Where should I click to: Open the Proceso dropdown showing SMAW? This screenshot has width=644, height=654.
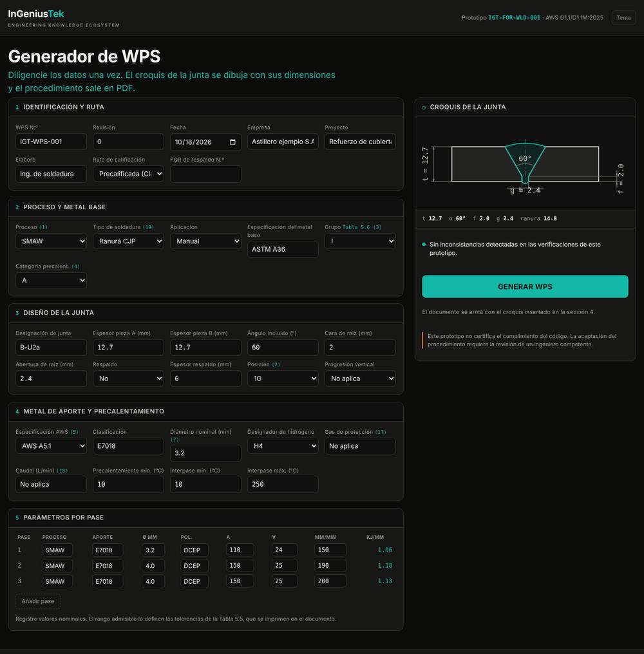[x=51, y=241]
